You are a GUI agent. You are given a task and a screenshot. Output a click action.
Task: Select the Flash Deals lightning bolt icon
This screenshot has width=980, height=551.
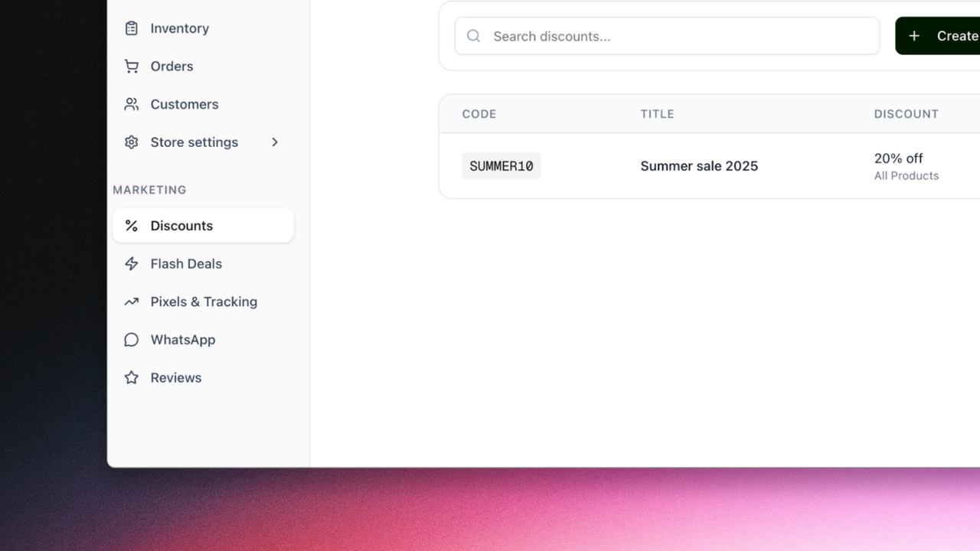pyautogui.click(x=131, y=263)
